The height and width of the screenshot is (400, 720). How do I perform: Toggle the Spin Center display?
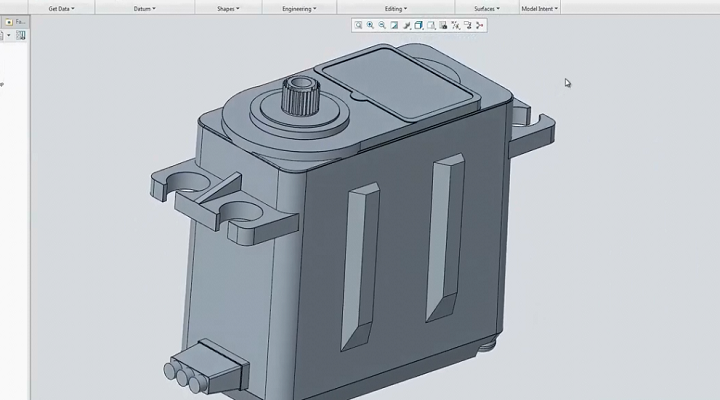(x=480, y=25)
